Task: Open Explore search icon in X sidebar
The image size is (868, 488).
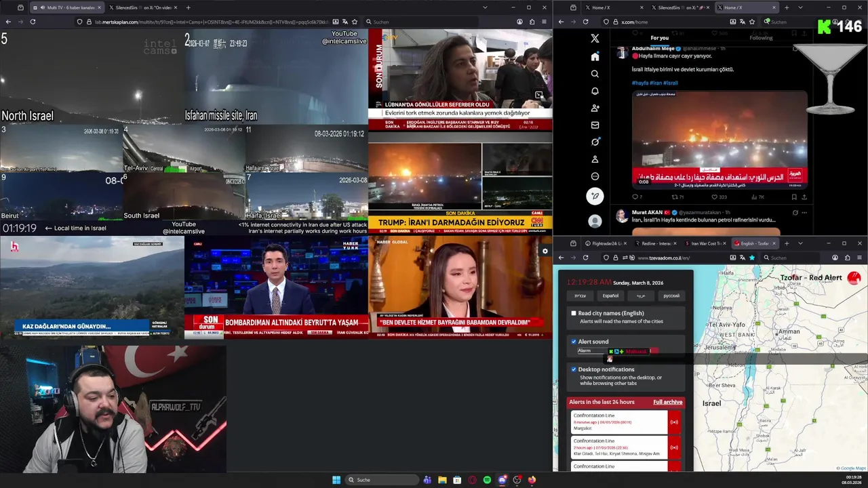Action: coord(595,74)
